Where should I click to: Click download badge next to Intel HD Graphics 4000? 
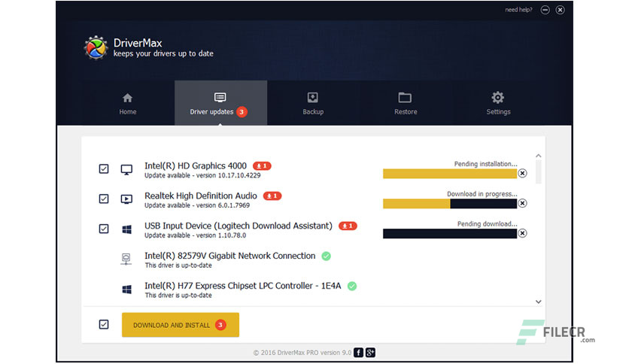click(262, 165)
